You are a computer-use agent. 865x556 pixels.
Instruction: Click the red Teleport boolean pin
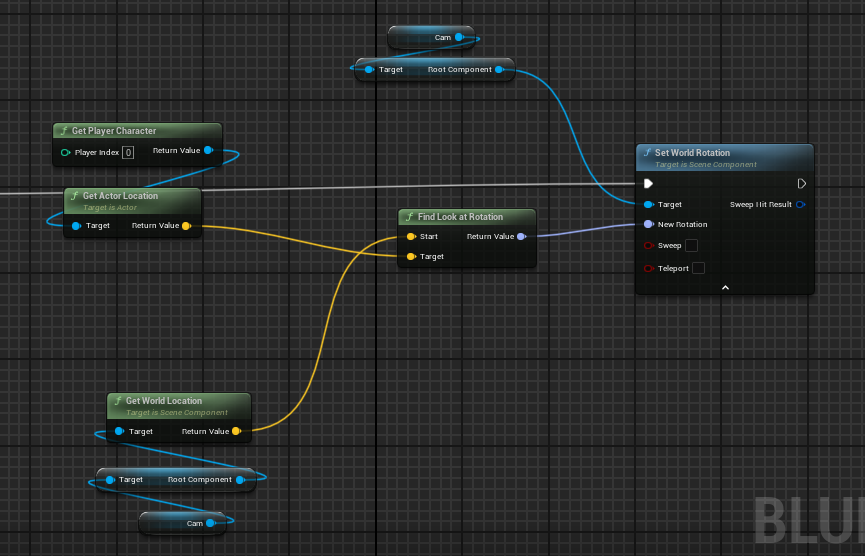pyautogui.click(x=649, y=269)
